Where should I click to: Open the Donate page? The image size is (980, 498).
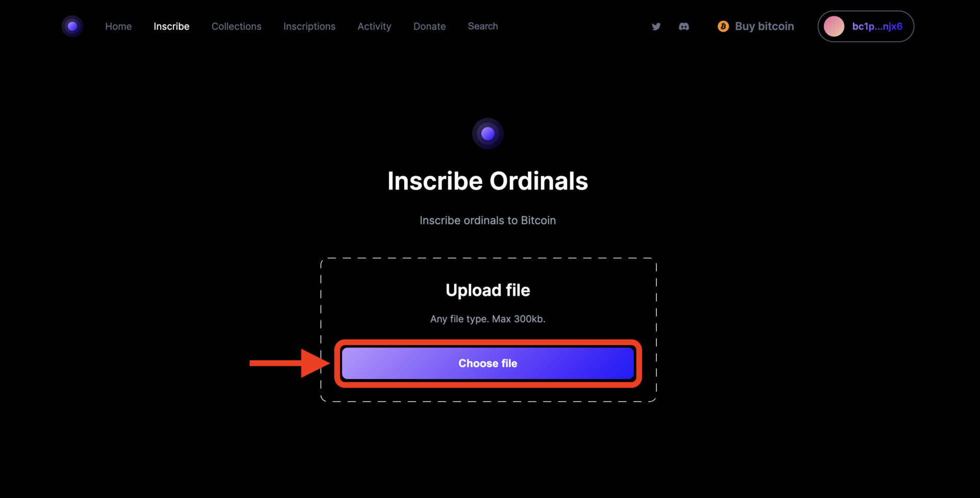(x=429, y=26)
